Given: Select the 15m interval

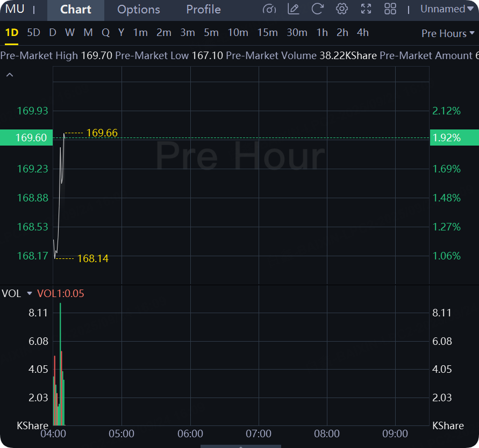Looking at the screenshot, I should (x=267, y=32).
